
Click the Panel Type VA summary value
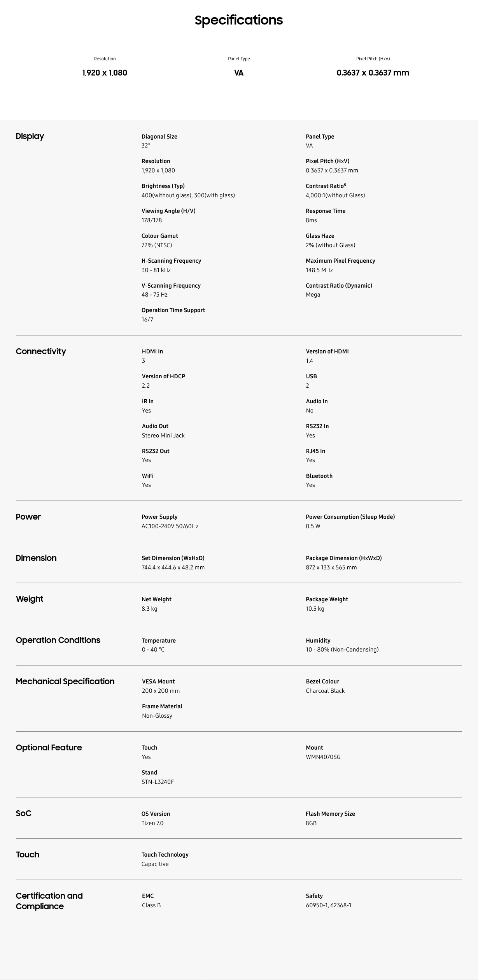pos(239,73)
